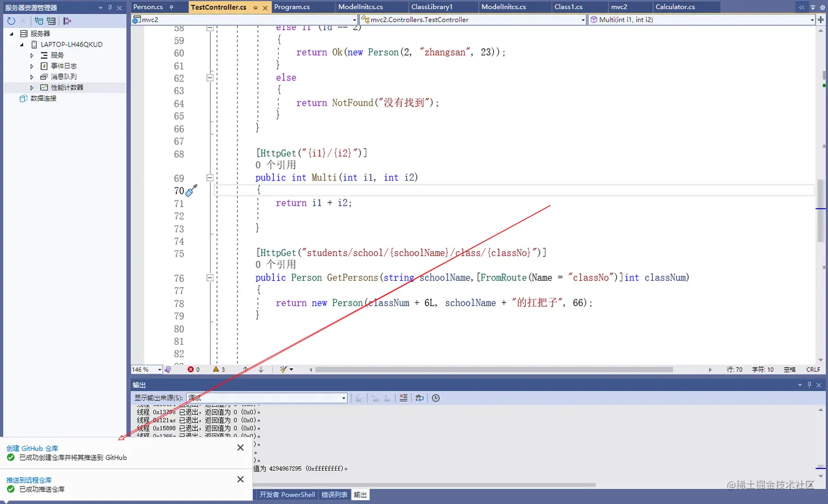Open the 开发者 PowerShell tab
The width and height of the screenshot is (828, 504).
[x=287, y=495]
